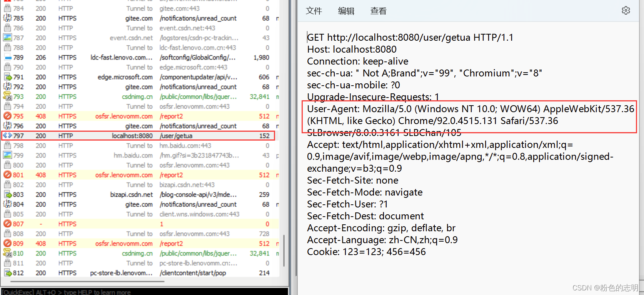644x295 pixels.
Task: Click the JSON icon of session 792
Action: [7, 87]
